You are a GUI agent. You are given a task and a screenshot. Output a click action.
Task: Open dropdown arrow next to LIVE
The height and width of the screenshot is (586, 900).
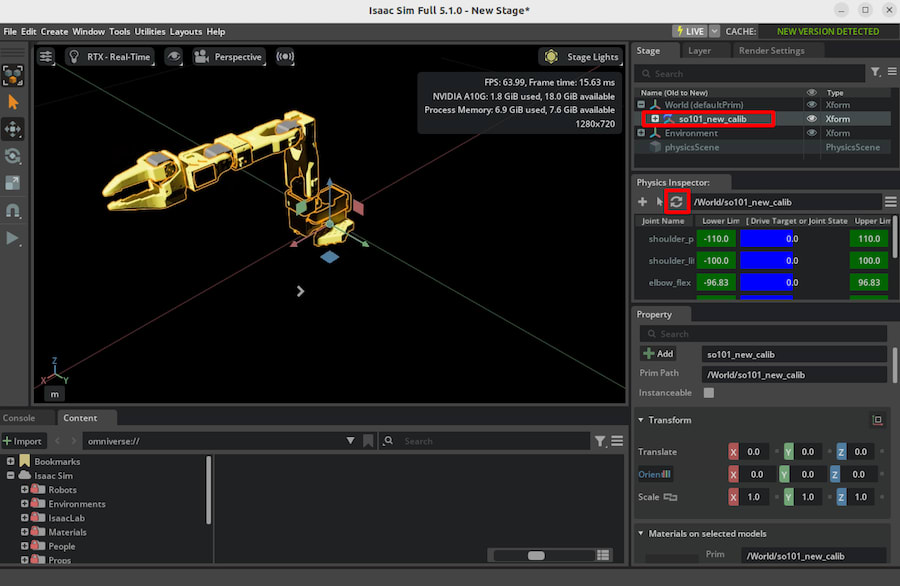click(x=715, y=32)
